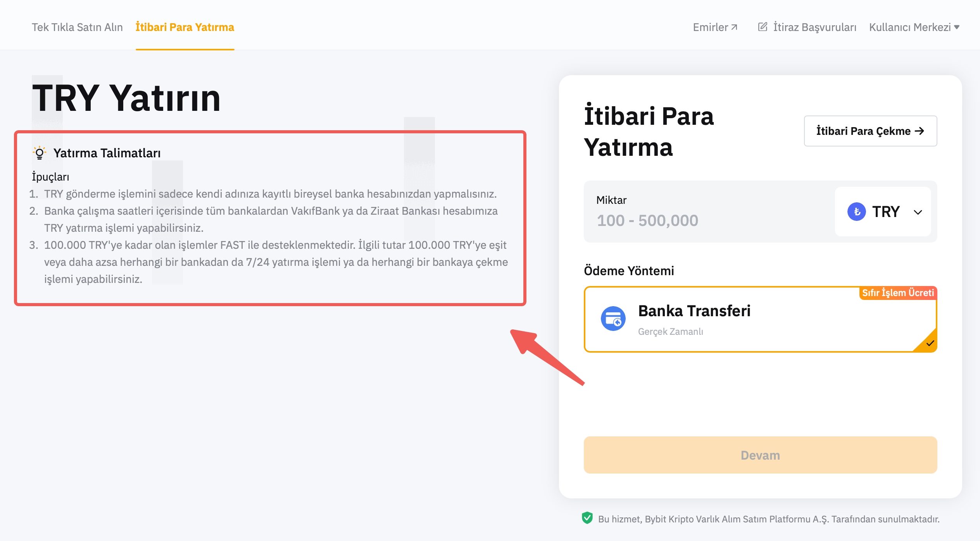Click the lightbulb icon beside Yatırma Talimatları

click(40, 153)
